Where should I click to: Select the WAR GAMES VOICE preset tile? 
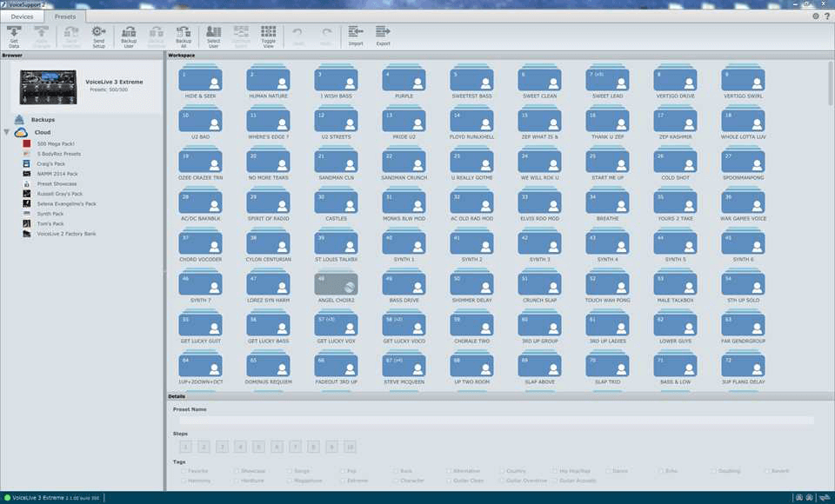[x=743, y=204]
